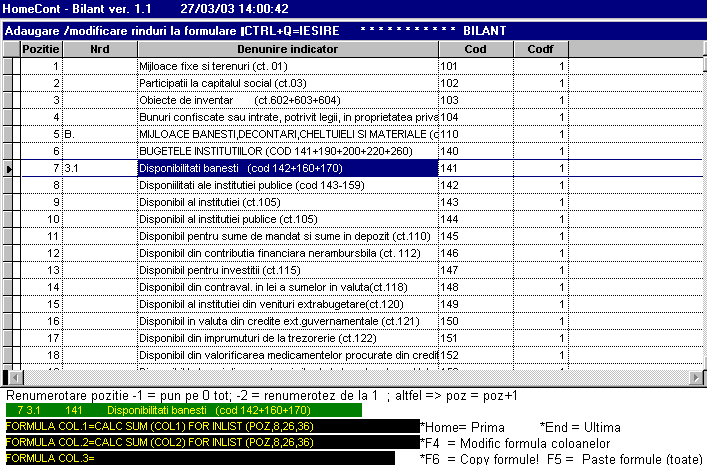The height and width of the screenshot is (465, 707).
Task: Select 'Obiecte de inventar' row cell
Action: click(288, 100)
